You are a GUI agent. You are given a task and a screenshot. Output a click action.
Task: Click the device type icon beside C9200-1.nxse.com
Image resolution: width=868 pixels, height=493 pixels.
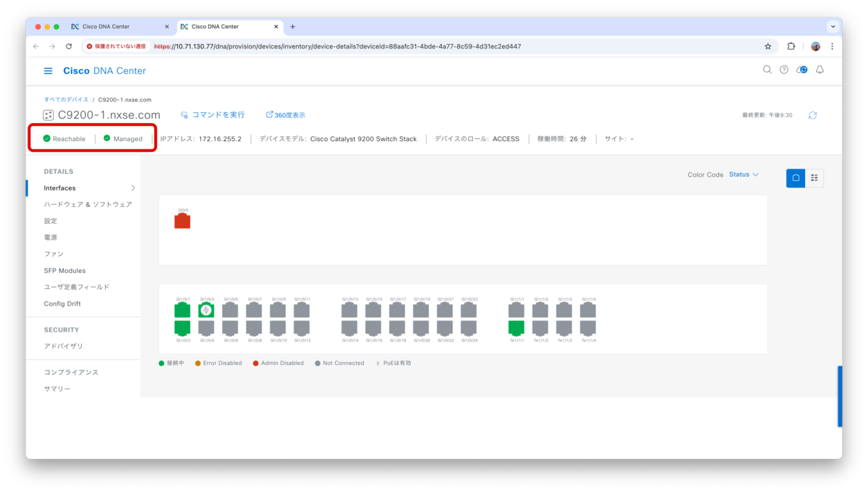click(48, 114)
